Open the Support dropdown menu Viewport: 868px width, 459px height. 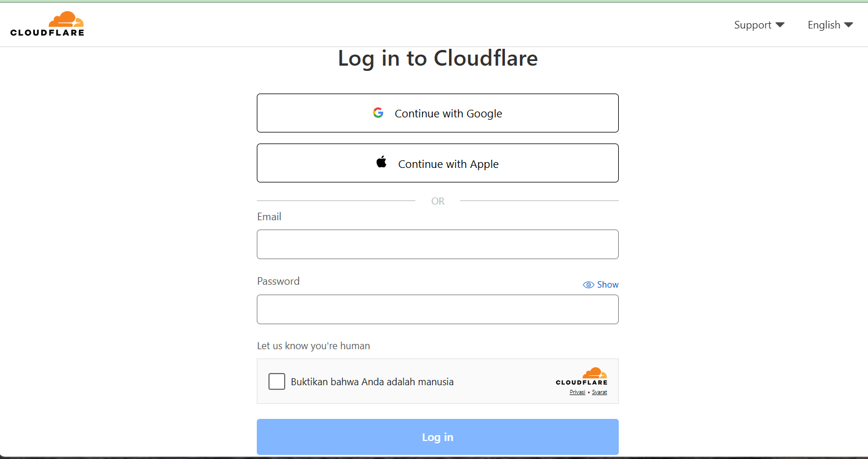pyautogui.click(x=759, y=25)
